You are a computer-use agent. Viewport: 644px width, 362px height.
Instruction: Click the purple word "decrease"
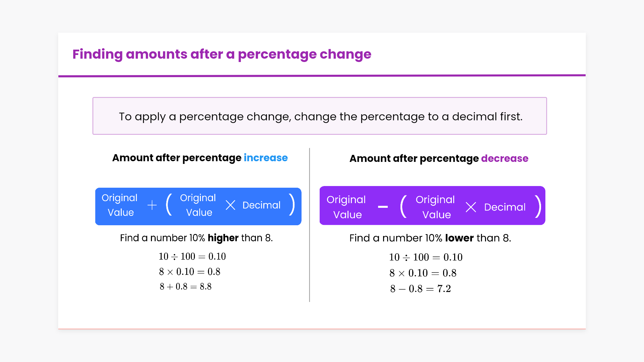pyautogui.click(x=504, y=159)
